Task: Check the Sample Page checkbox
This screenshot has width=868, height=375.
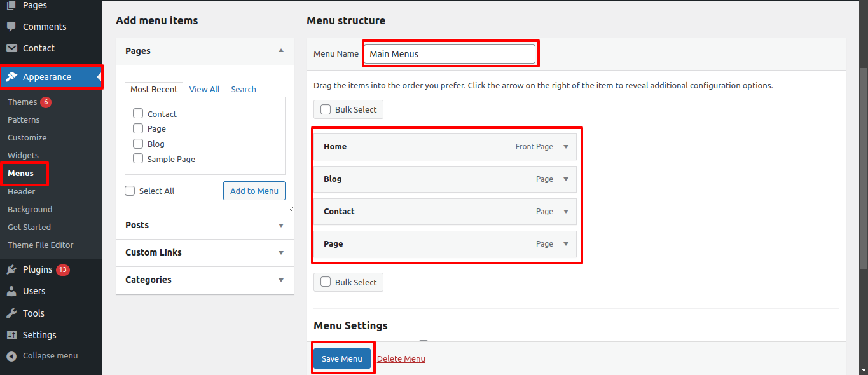Action: coord(138,159)
